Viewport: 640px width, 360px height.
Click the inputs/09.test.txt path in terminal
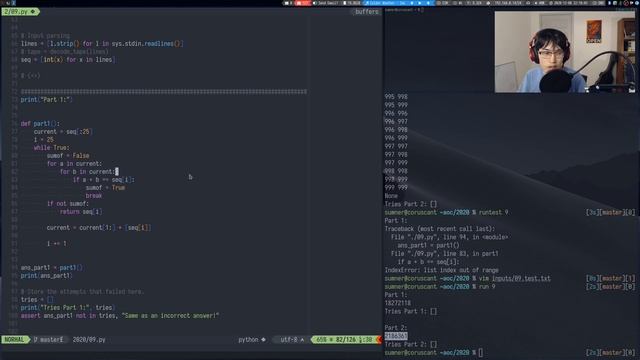[521, 278]
